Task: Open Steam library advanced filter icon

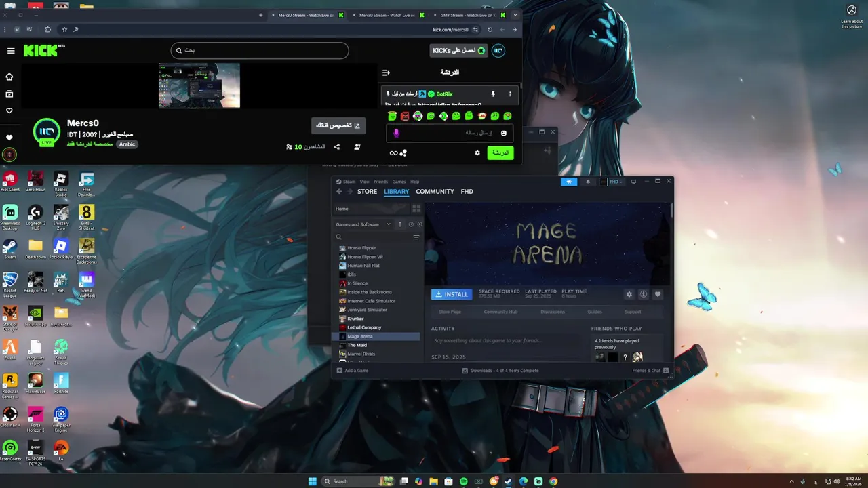Action: tap(416, 237)
